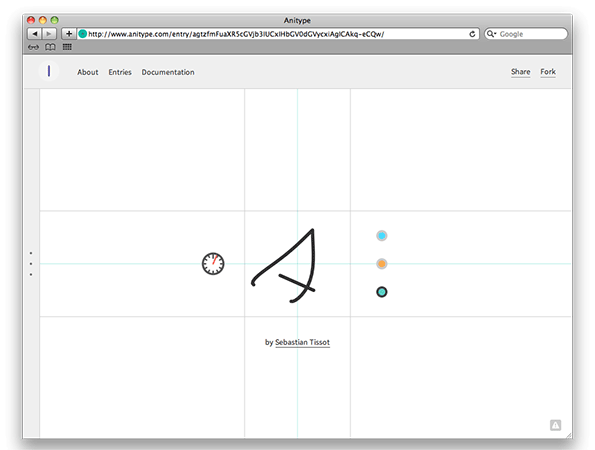Image resolution: width=595 pixels, height=450 pixels.
Task: Click the timer clock icon
Action: [213, 263]
